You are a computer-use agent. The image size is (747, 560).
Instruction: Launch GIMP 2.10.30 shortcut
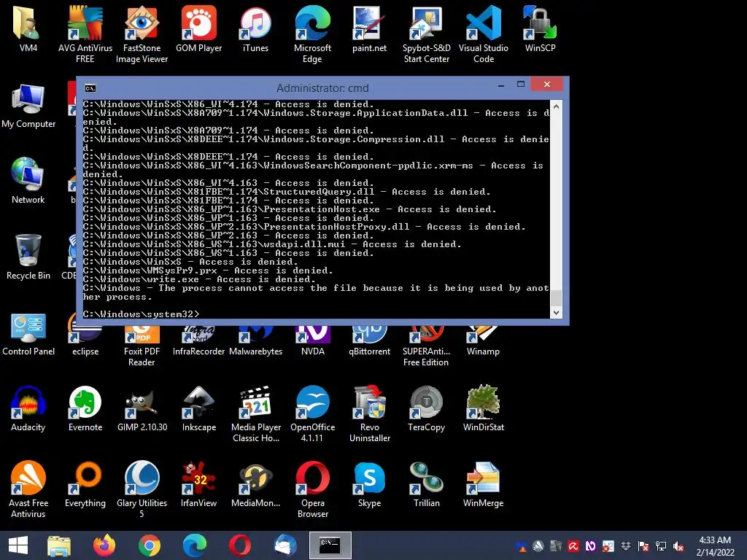(142, 408)
